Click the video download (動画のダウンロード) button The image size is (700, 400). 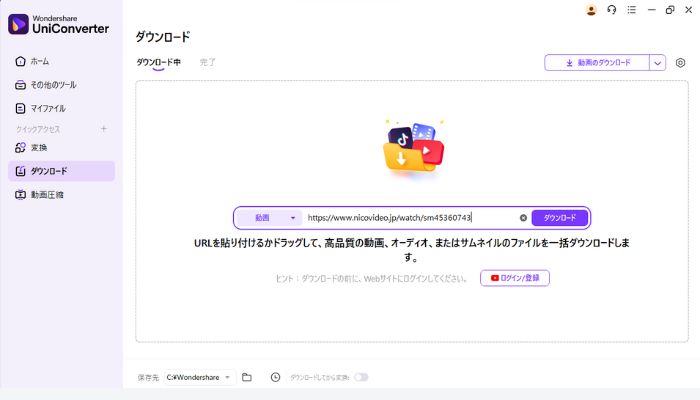pyautogui.click(x=597, y=63)
